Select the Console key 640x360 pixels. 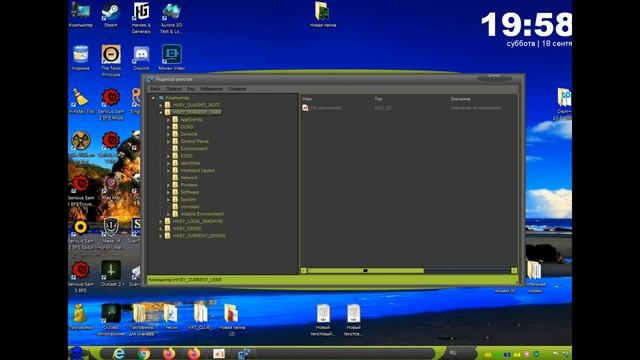click(x=189, y=134)
